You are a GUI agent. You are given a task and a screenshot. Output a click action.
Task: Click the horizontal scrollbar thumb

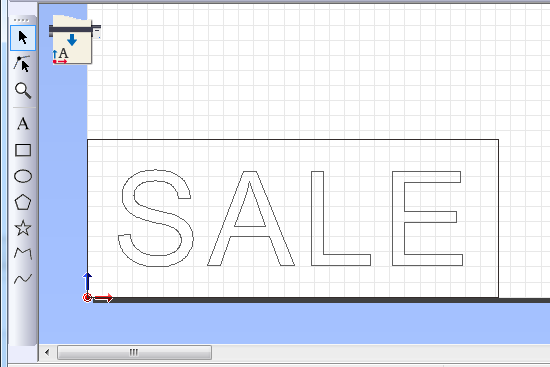pyautogui.click(x=134, y=352)
